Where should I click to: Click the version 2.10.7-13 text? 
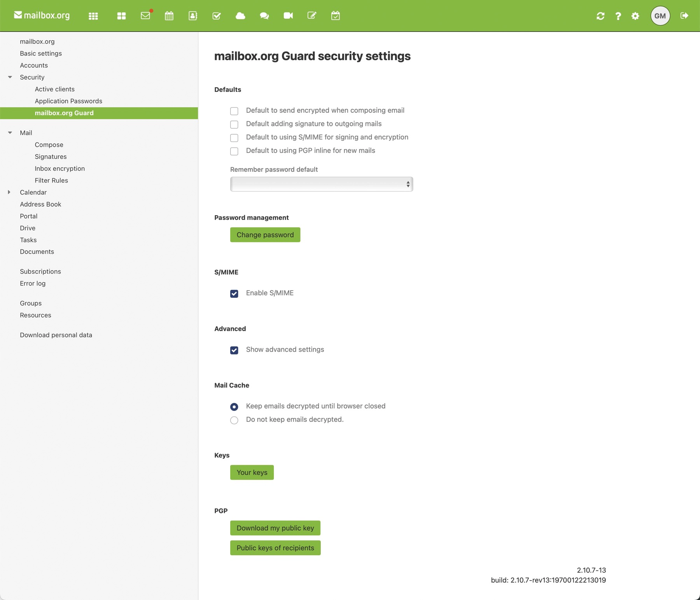(591, 570)
